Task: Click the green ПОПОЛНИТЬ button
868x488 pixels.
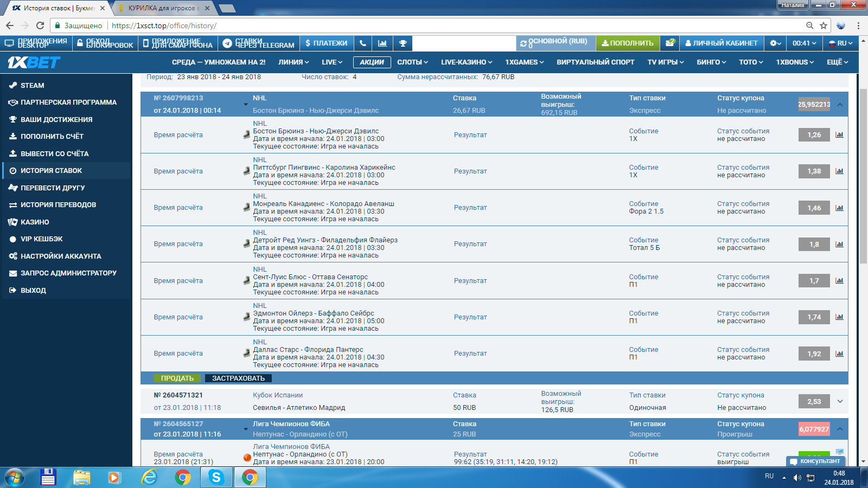Action: [x=628, y=43]
